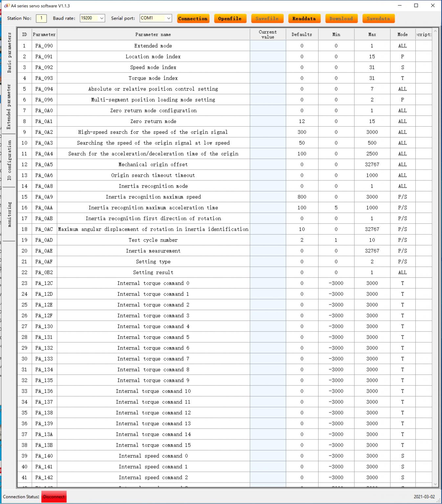Click scrollbar down arrow in parameter table
The image size is (442, 504).
(435, 484)
